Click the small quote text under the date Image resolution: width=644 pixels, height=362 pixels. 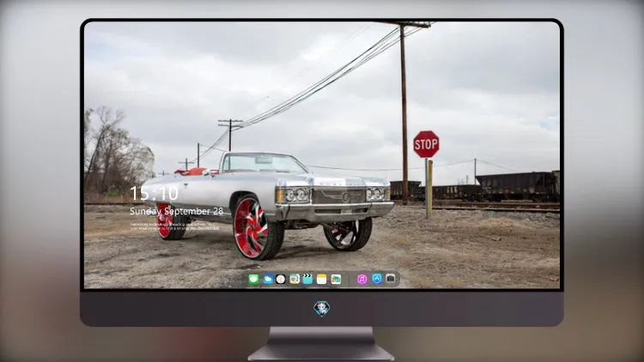174,226
